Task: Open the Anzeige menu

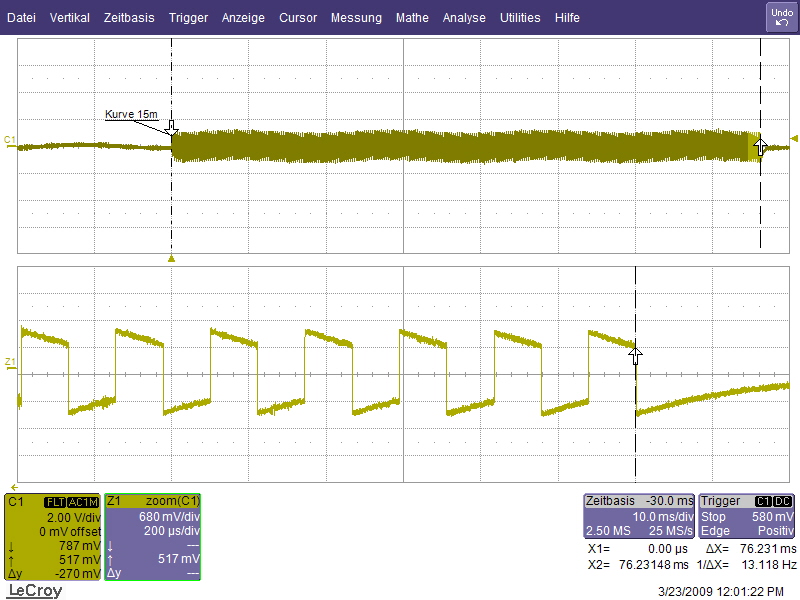Action: pyautogui.click(x=243, y=18)
